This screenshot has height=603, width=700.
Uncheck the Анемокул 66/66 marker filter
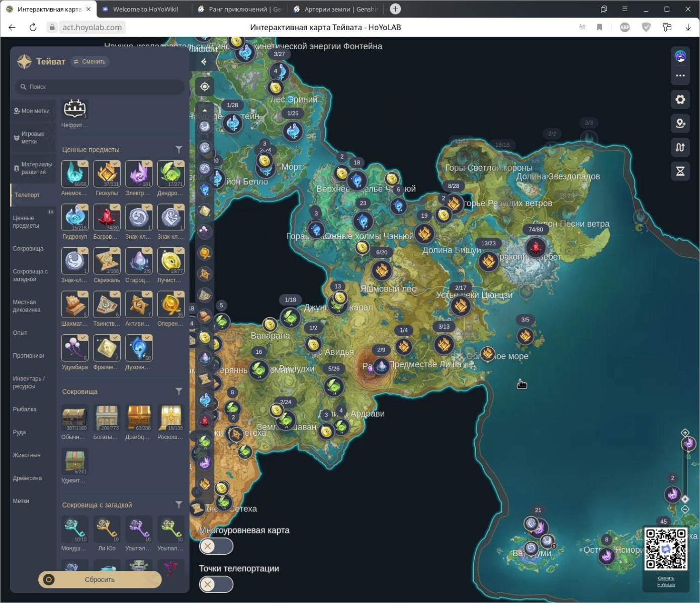(x=74, y=174)
